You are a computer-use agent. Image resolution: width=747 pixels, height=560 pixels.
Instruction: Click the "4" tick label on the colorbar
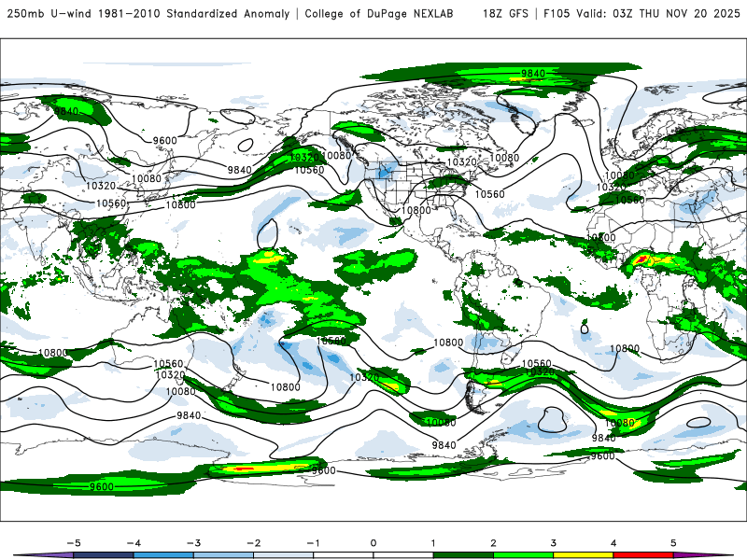tap(613, 543)
